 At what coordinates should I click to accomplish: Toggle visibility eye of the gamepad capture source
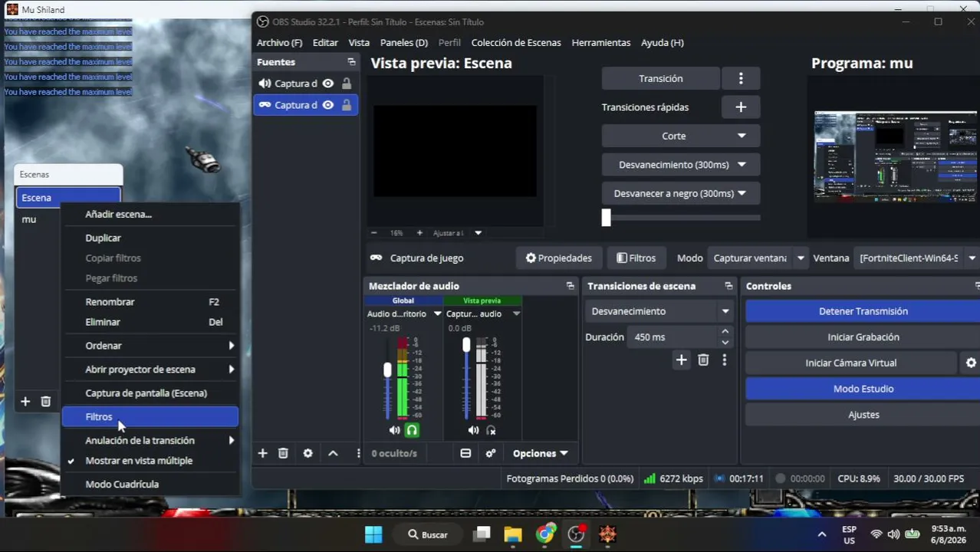point(327,105)
